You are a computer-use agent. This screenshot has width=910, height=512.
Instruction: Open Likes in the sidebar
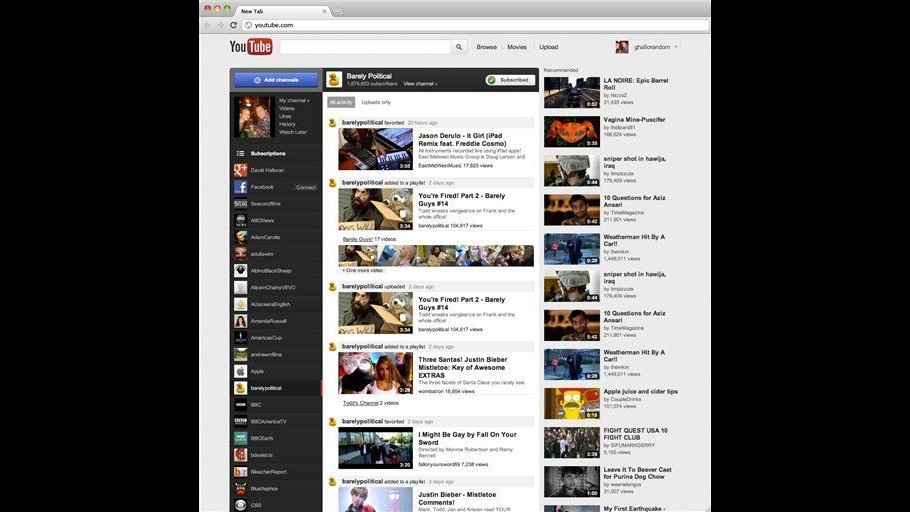(285, 116)
